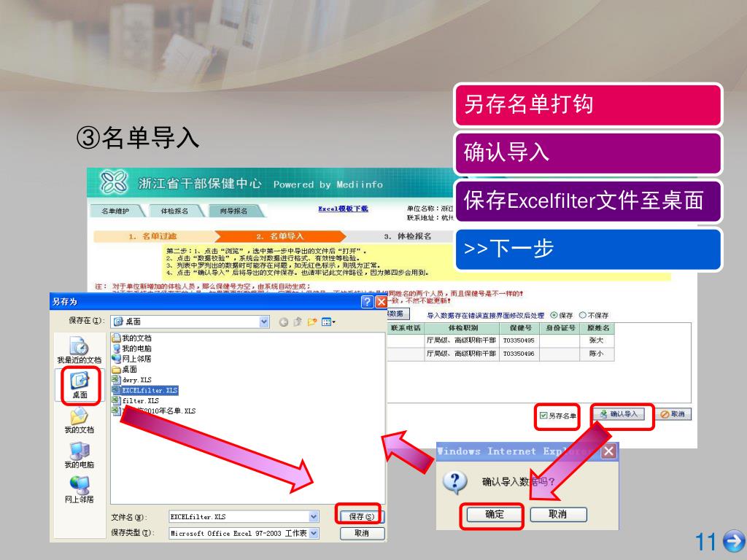Open My Documents in the places bar
747x560 pixels.
(x=79, y=421)
